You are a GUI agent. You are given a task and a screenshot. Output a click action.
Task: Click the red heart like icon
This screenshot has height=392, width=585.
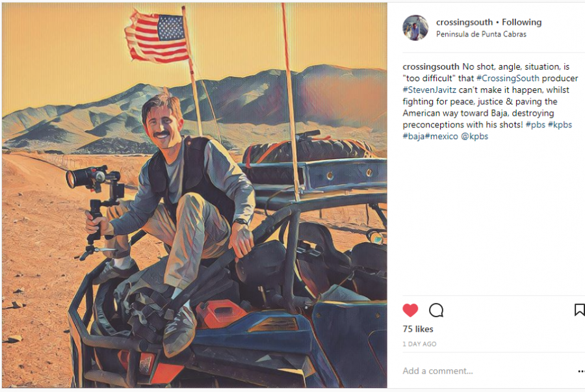tap(410, 310)
